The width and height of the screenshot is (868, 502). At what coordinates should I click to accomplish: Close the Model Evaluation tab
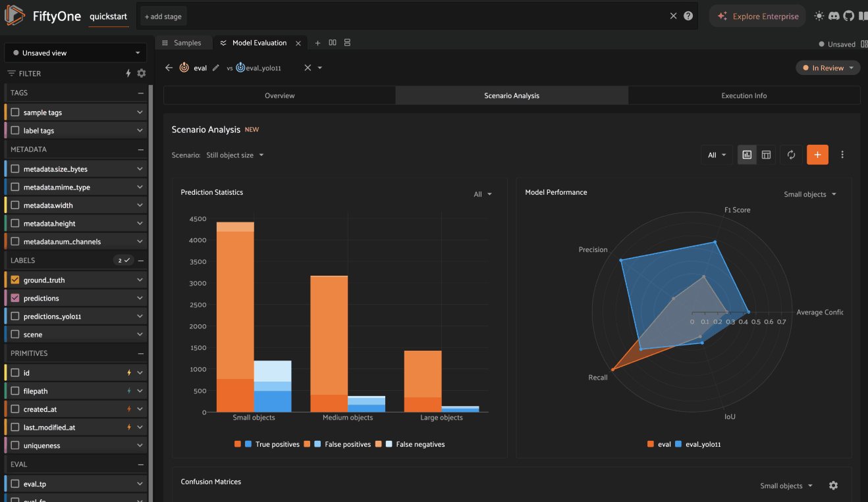tap(298, 43)
